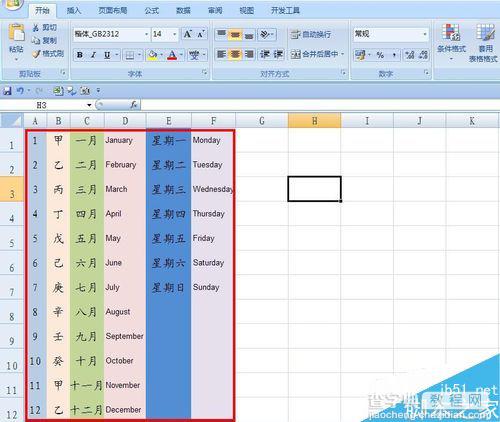Toggle align text right
The width and height of the screenshot is (500, 422).
(x=249, y=54)
